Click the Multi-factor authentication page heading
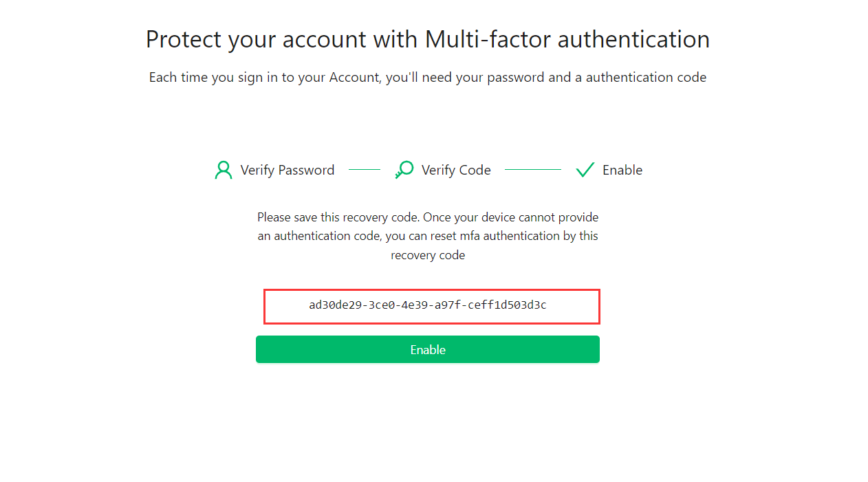This screenshot has height=482, width=868. pyautogui.click(x=427, y=39)
